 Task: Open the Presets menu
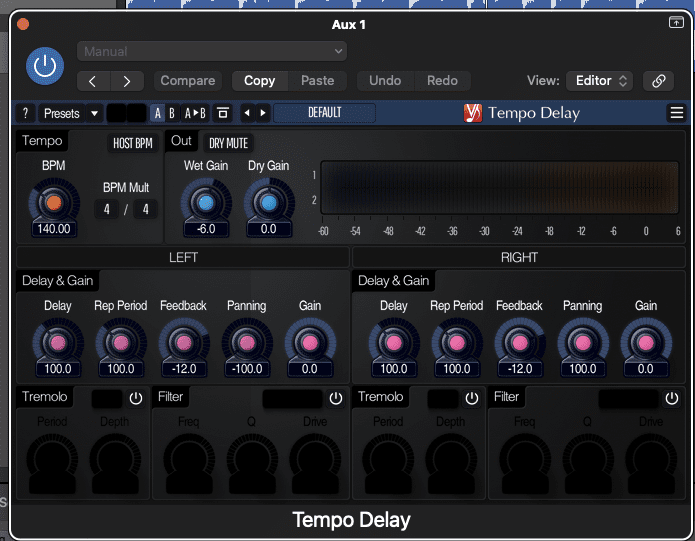[62, 113]
